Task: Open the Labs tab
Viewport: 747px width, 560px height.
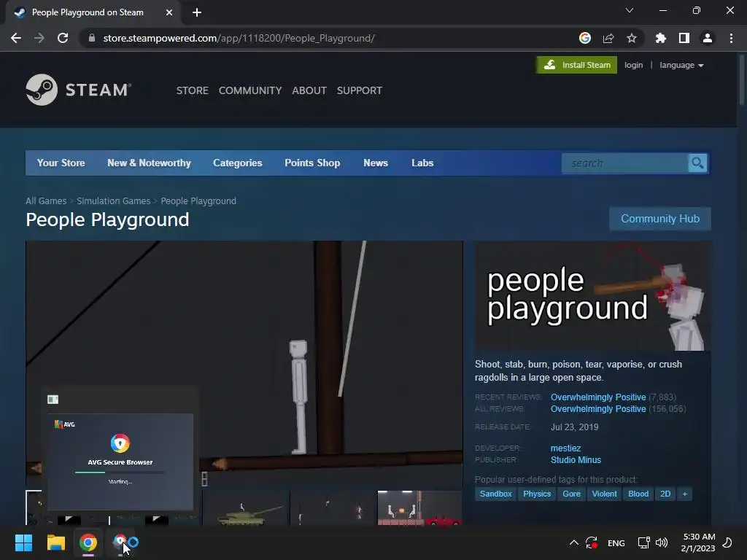Action: (422, 163)
